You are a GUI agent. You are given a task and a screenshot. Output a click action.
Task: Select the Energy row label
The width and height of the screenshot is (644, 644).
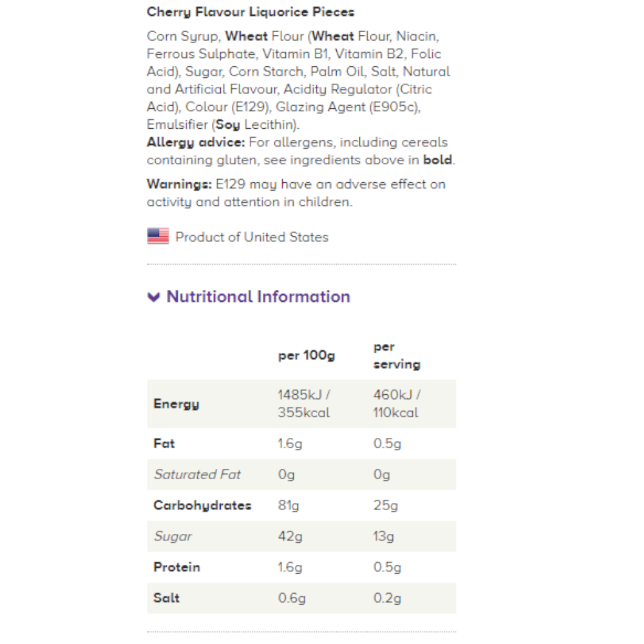(176, 404)
